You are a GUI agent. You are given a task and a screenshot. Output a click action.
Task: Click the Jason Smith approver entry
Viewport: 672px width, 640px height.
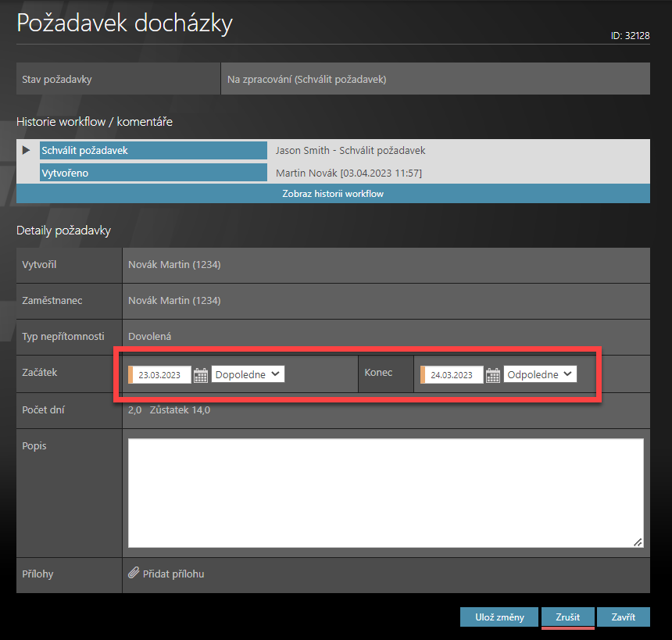click(351, 150)
